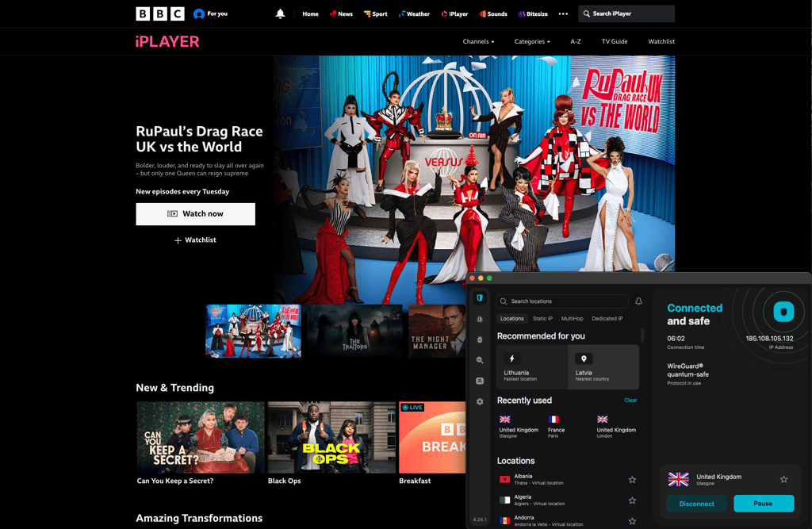Click the map pin nearest country icon

584,358
